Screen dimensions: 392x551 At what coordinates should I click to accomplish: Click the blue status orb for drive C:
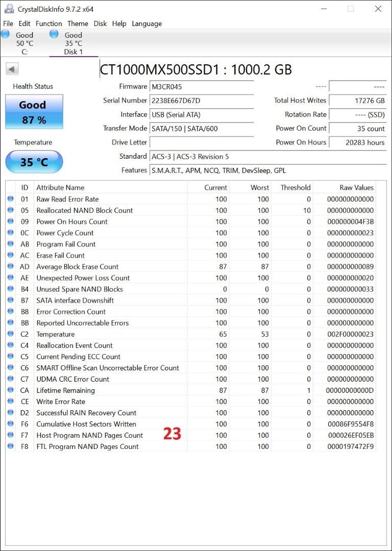click(5, 34)
